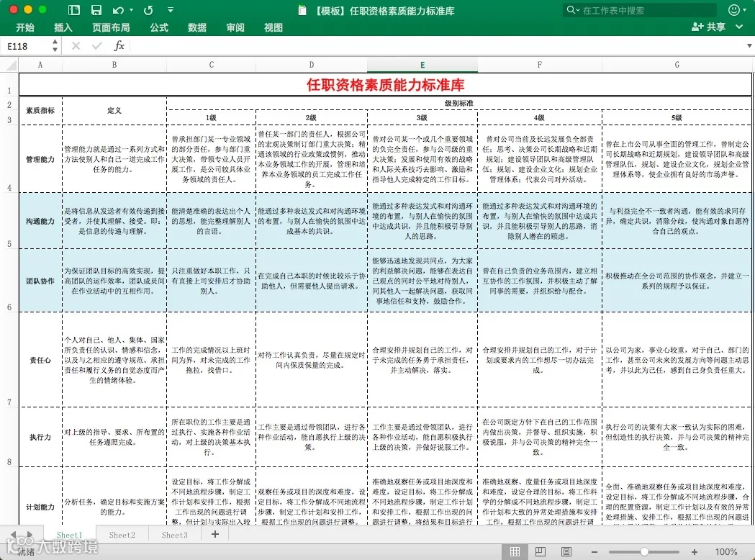Screen dimensions: 755x560
Task: Open the Customize Quick Access Toolbar dropdown
Action: coord(170,9)
